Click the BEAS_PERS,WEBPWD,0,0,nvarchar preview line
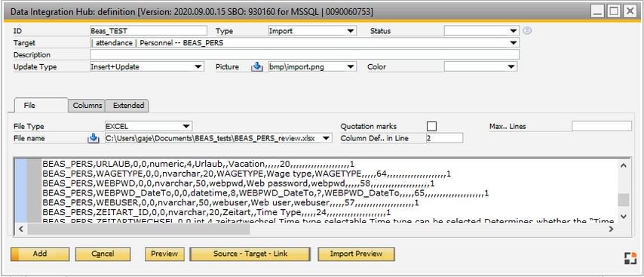Screen dimensions: 644x277 pyautogui.click(x=238, y=183)
